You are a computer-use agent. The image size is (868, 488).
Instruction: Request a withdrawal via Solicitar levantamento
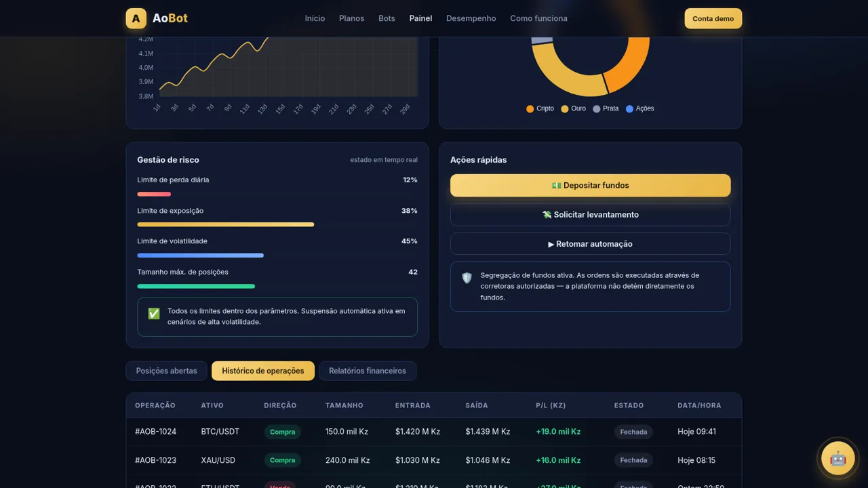tap(591, 215)
